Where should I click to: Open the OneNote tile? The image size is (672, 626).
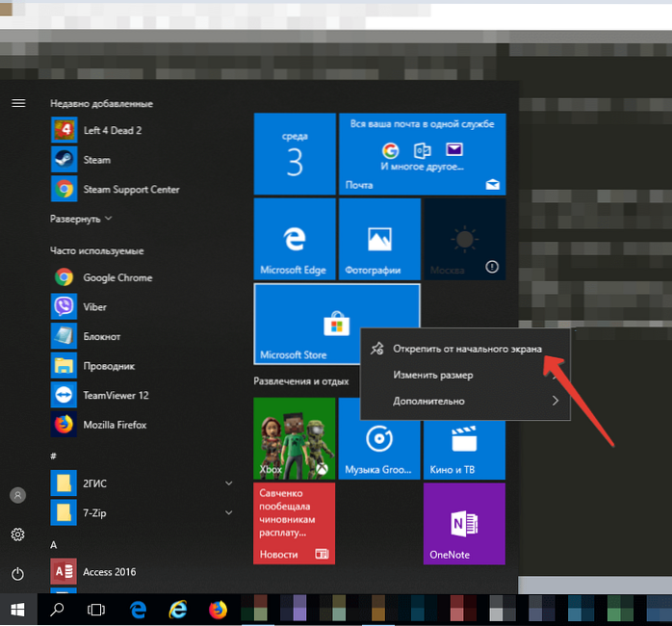[x=464, y=523]
